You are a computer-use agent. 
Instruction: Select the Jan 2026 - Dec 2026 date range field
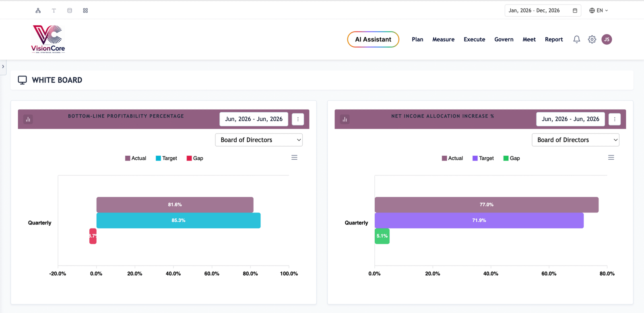(x=543, y=10)
